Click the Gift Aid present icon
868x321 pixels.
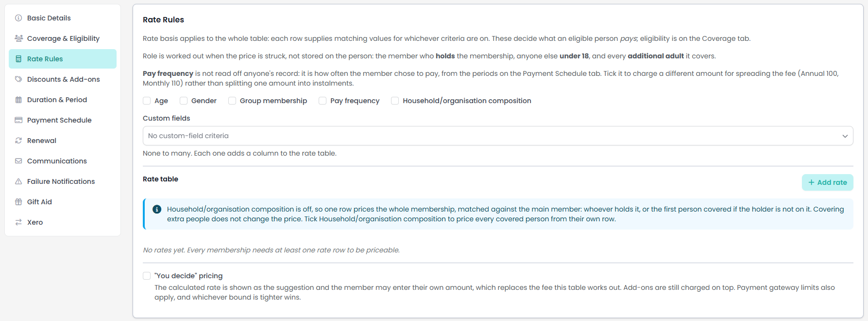pos(18,202)
